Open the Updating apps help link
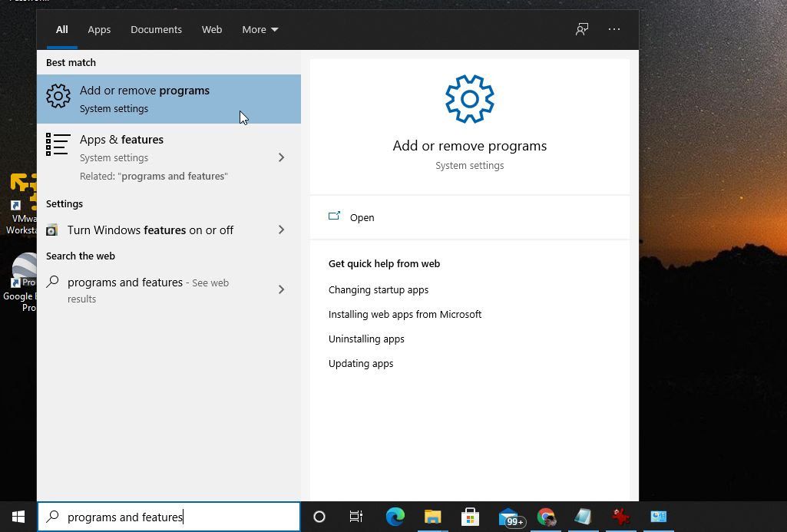 click(x=361, y=363)
